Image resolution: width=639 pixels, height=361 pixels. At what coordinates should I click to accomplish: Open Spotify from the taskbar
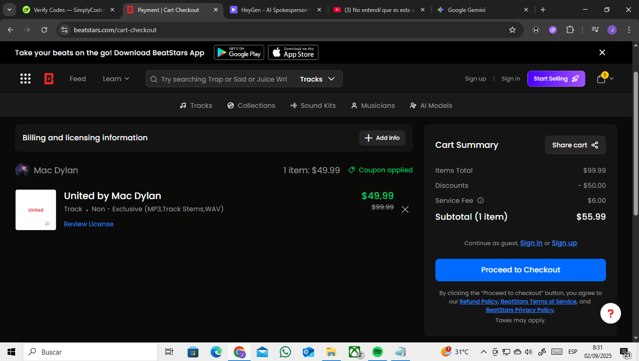pyautogui.click(x=377, y=352)
